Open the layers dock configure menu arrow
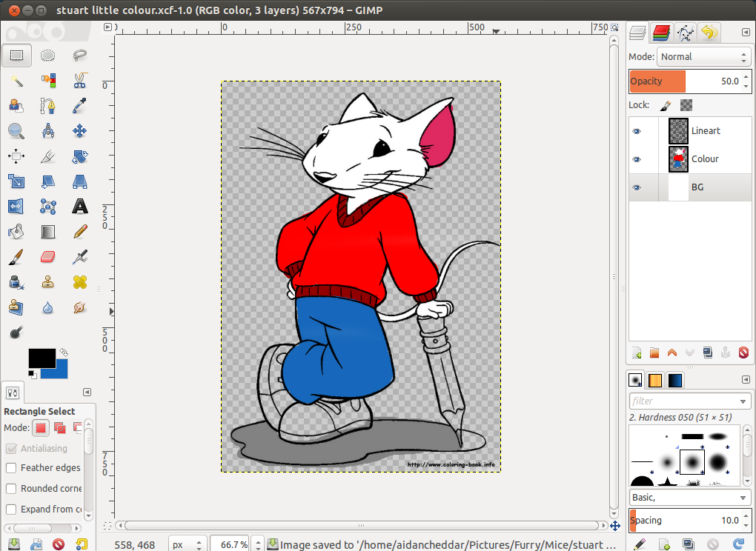Image resolution: width=756 pixels, height=551 pixels. point(746,33)
